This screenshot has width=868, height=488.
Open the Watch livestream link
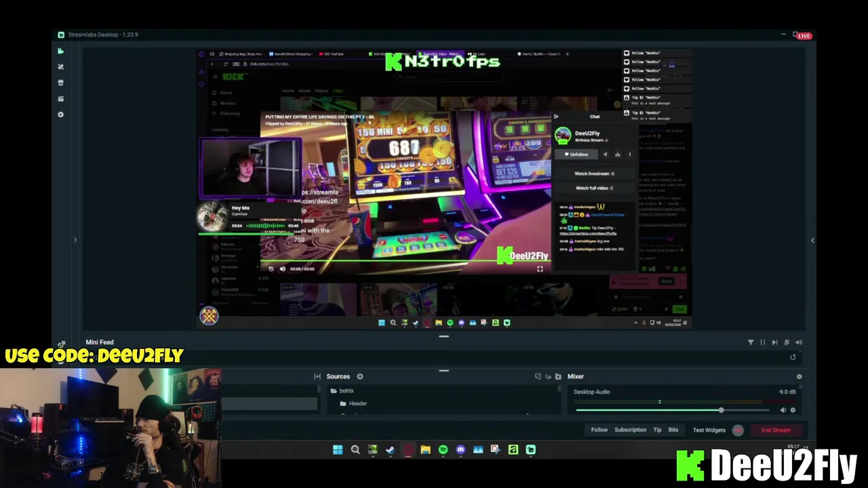(x=594, y=174)
